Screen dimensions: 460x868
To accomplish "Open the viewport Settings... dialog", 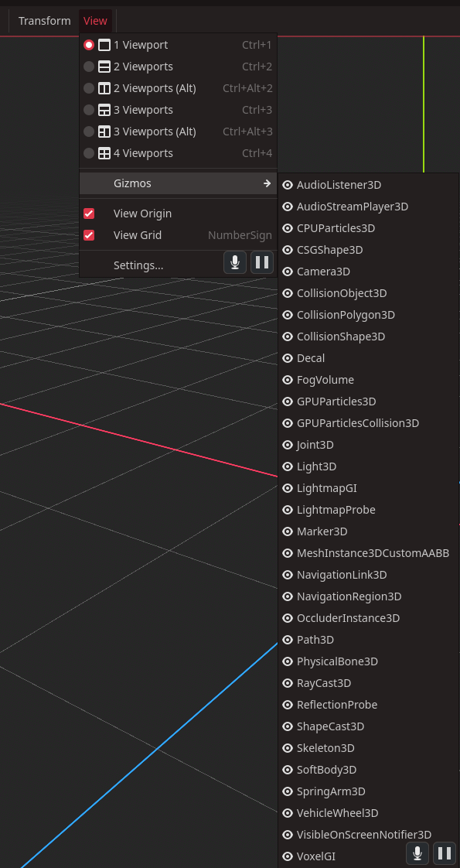I will [138, 265].
